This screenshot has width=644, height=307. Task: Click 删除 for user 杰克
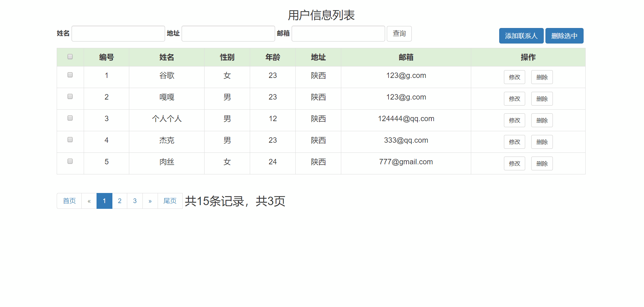click(542, 142)
